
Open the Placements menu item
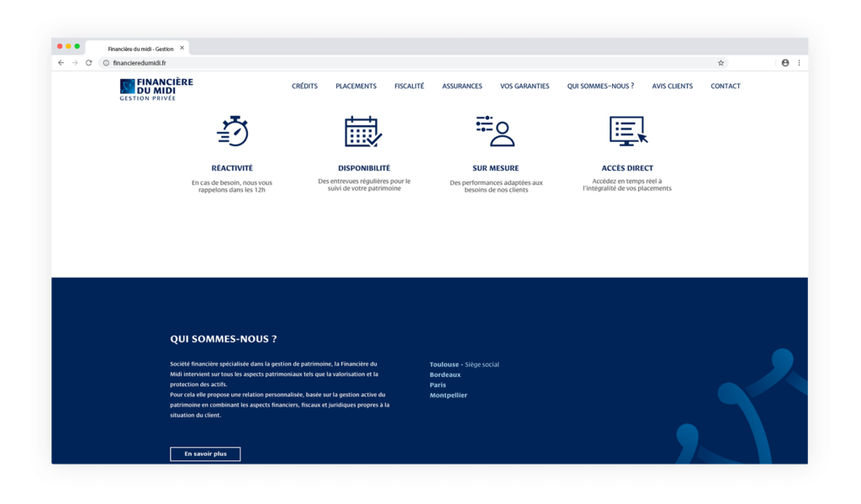356,87
